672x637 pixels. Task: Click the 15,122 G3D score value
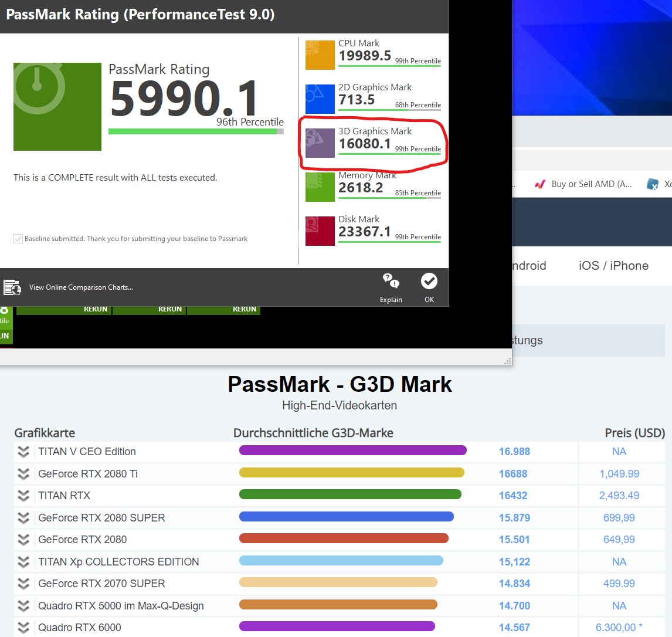click(514, 561)
